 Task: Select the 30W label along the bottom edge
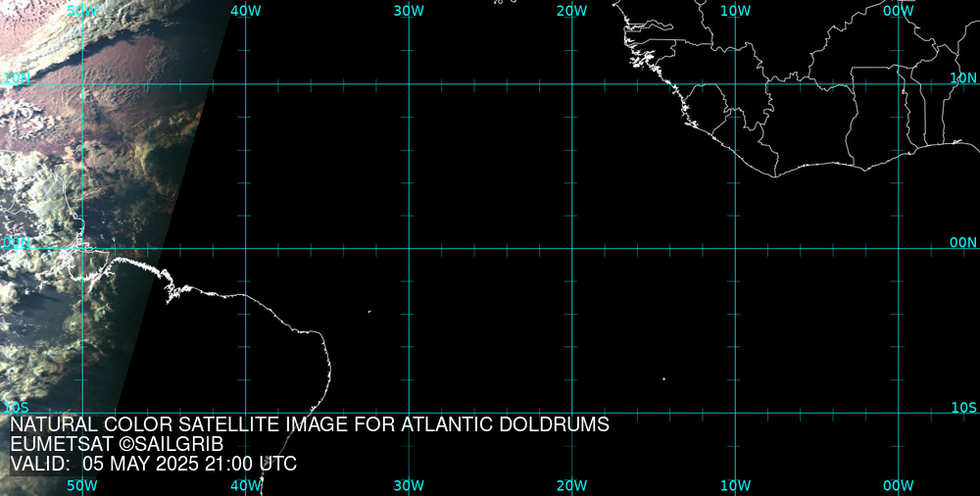pos(409,486)
